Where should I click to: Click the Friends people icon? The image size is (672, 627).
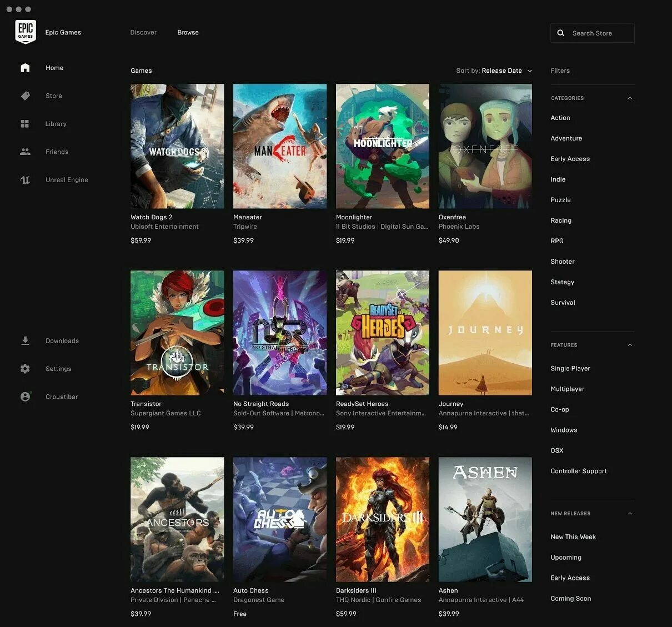coord(25,152)
